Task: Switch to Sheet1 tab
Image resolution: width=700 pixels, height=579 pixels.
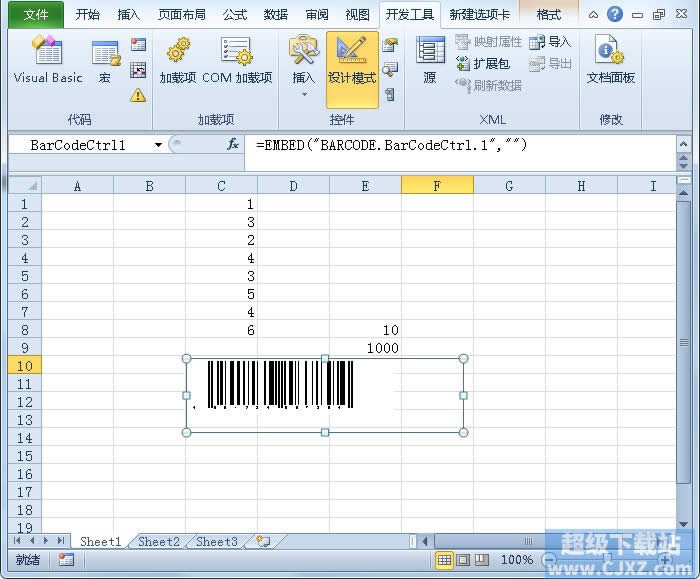Action: click(100, 542)
